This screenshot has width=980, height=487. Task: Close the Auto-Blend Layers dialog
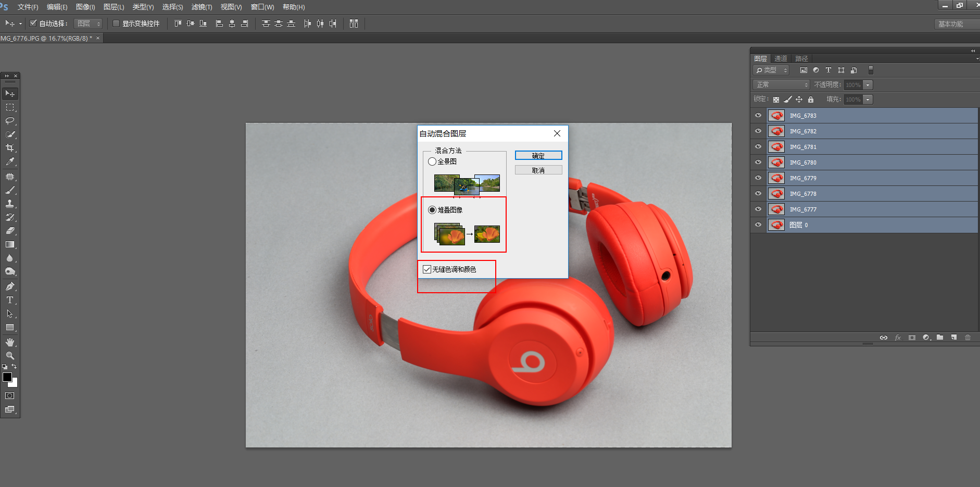click(557, 133)
